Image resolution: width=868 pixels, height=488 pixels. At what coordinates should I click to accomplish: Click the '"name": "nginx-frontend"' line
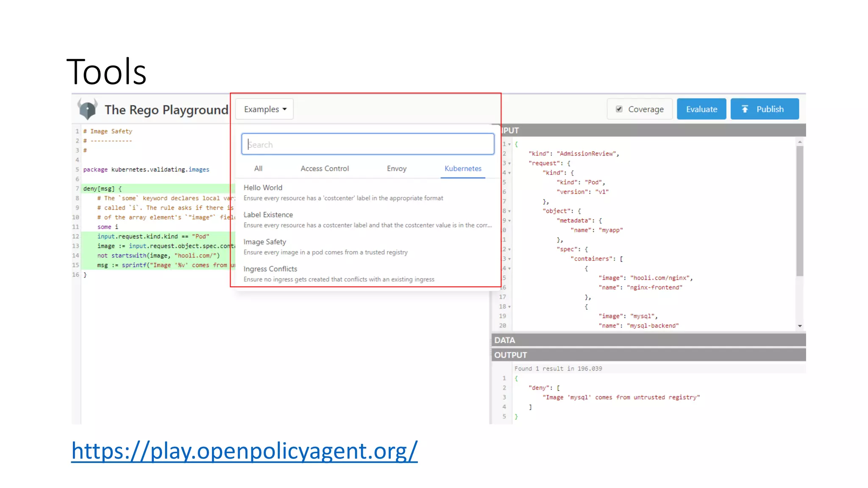(x=640, y=288)
